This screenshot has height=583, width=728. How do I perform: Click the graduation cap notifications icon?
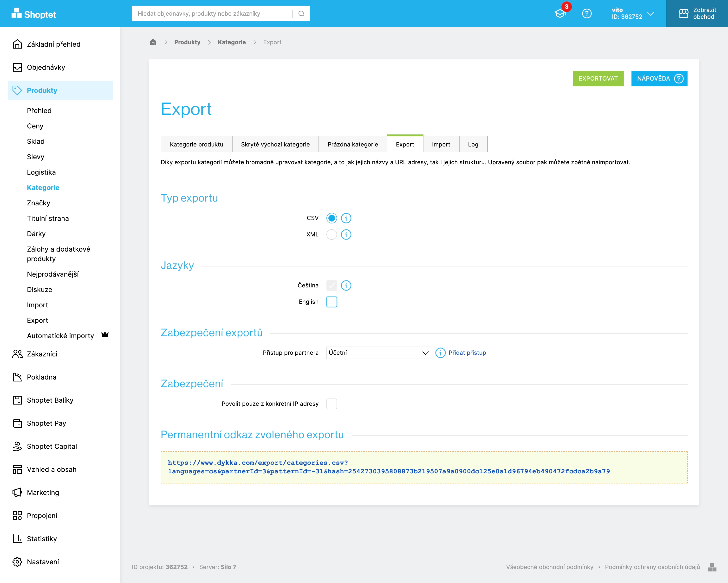coord(560,13)
